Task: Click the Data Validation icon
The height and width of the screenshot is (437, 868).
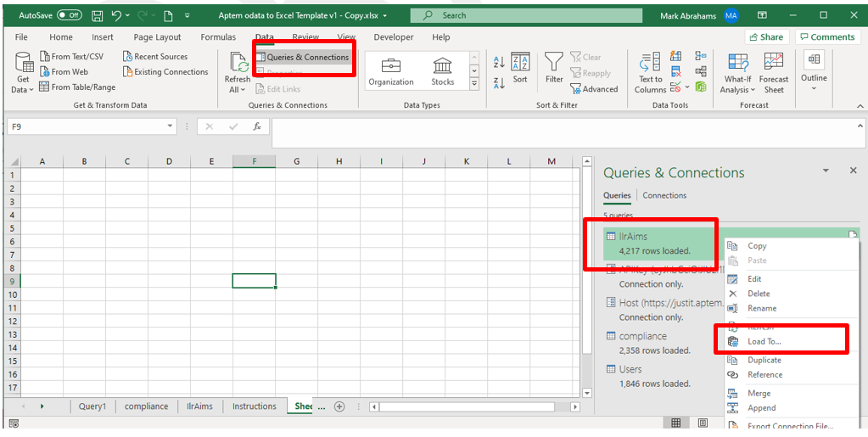Action: (x=675, y=87)
